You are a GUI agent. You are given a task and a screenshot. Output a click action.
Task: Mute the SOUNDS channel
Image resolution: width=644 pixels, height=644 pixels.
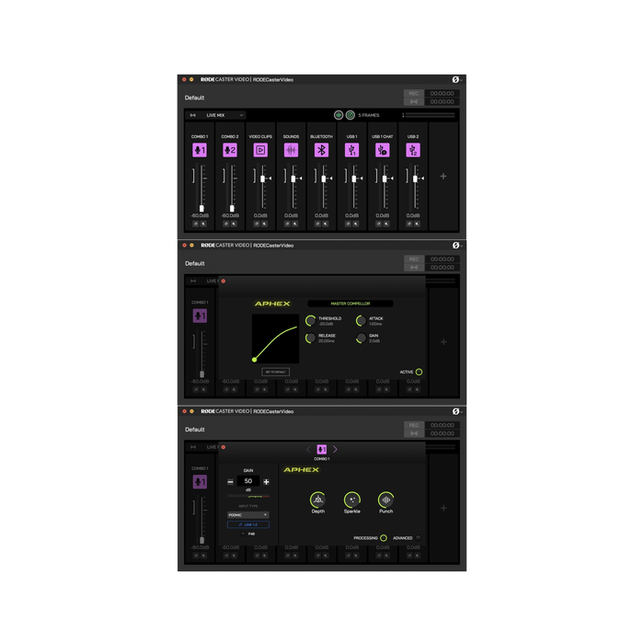point(295,224)
